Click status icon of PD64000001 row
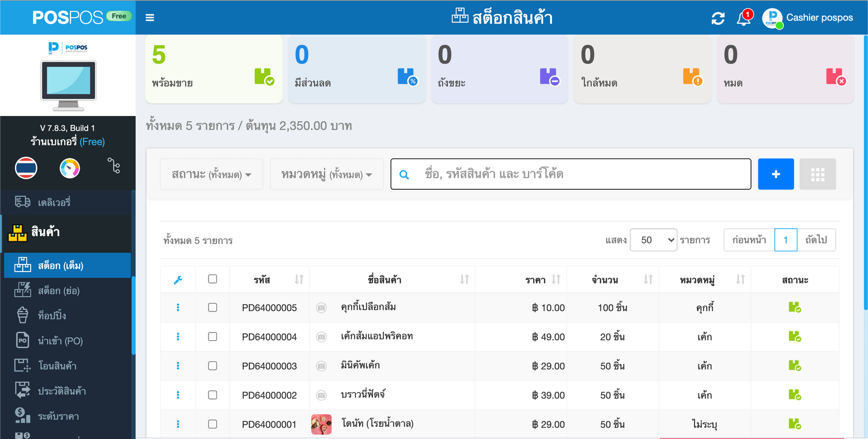Image resolution: width=868 pixels, height=439 pixels. pyautogui.click(x=795, y=424)
